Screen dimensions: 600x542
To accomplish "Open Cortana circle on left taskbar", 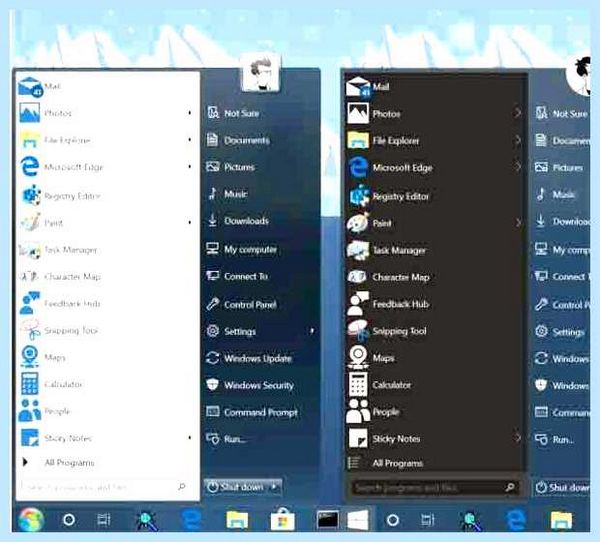I will (x=69, y=520).
